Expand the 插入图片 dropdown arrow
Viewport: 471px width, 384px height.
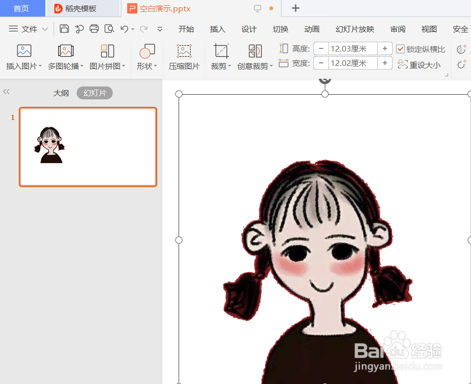click(x=40, y=66)
